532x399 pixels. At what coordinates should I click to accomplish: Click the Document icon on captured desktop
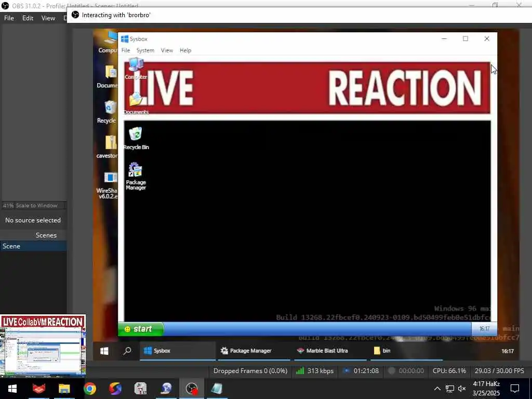coord(108,76)
